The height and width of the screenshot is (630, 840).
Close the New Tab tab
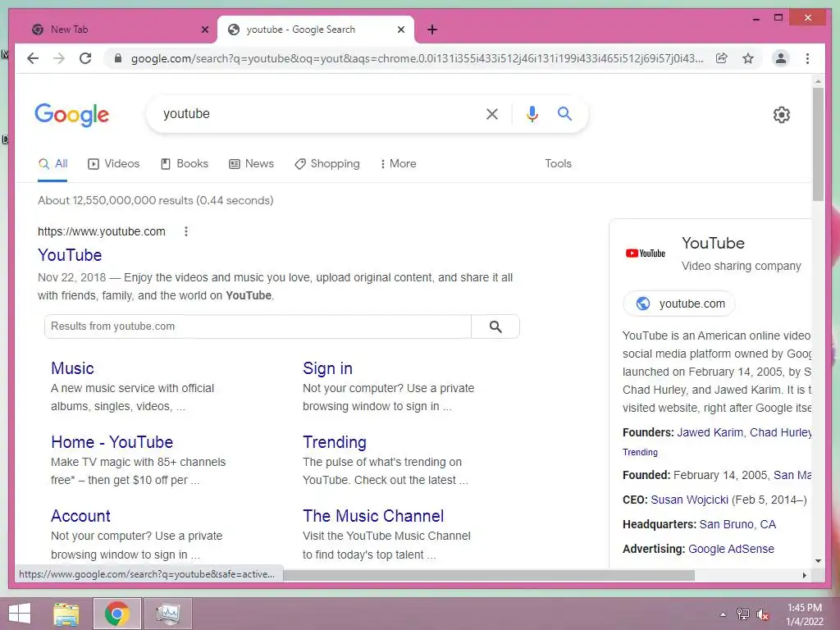[x=204, y=30]
